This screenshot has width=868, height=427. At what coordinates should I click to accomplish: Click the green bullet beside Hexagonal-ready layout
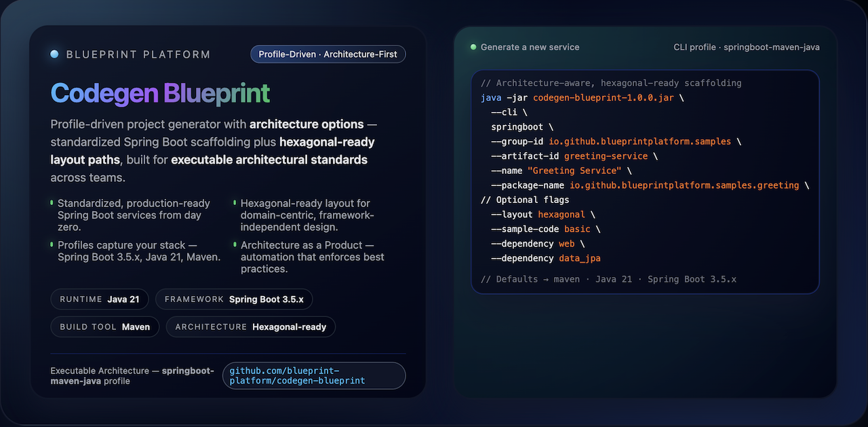(x=233, y=203)
